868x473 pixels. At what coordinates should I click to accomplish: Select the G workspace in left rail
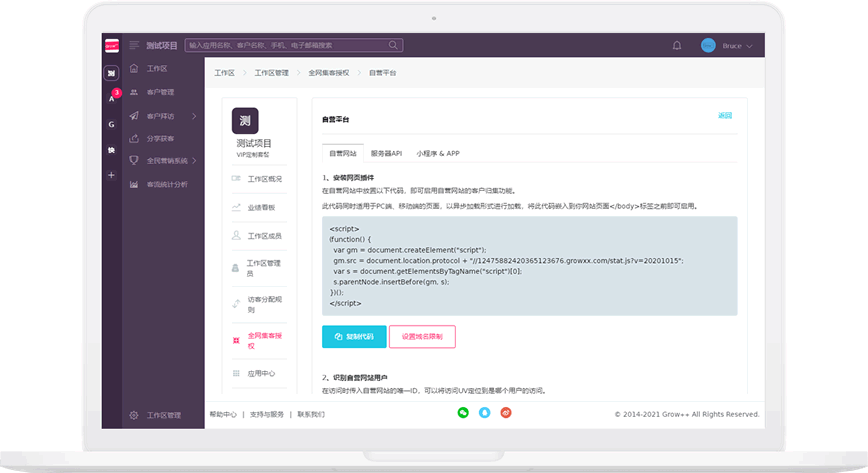(x=112, y=124)
